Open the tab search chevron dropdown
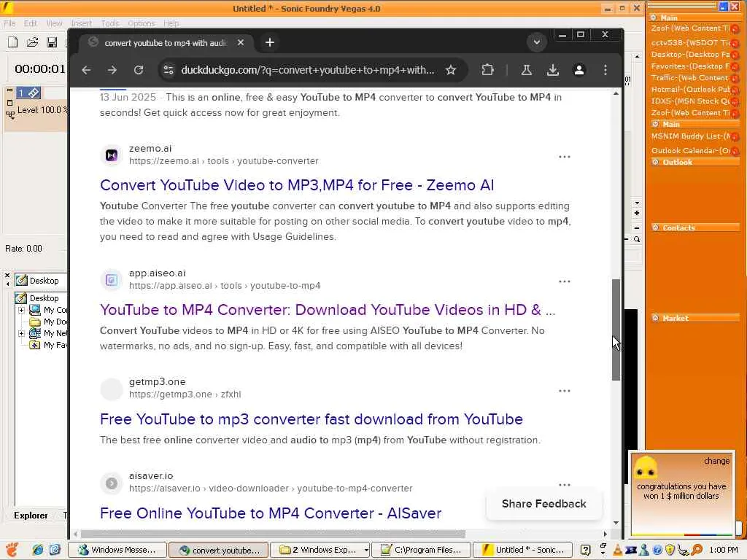 (536, 42)
